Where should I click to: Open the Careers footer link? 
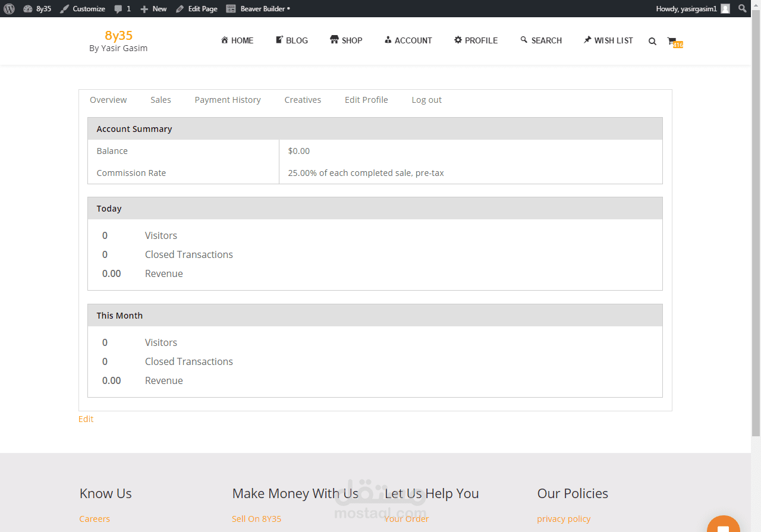coord(95,519)
